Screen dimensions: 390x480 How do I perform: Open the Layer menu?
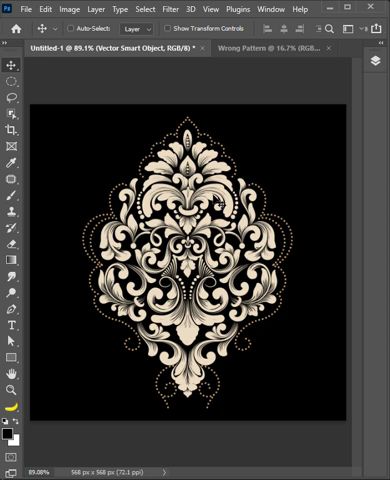click(x=96, y=9)
